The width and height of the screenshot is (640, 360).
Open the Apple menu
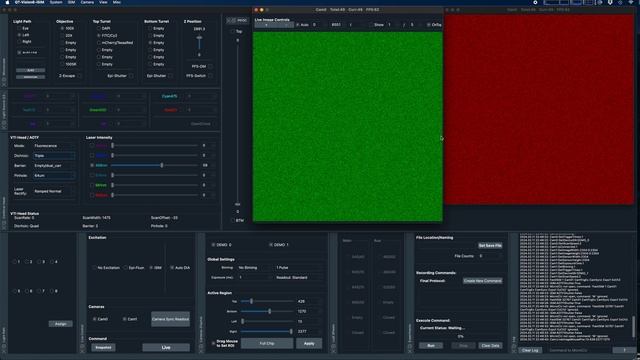point(7,2)
